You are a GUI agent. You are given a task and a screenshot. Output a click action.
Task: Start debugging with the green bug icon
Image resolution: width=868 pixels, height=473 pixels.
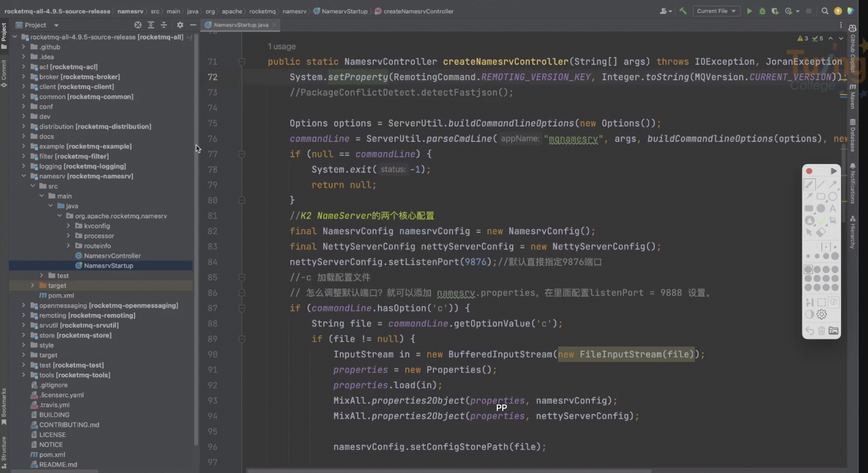tap(762, 11)
